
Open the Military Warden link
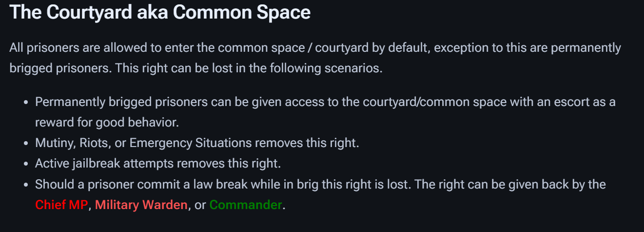coord(141,205)
